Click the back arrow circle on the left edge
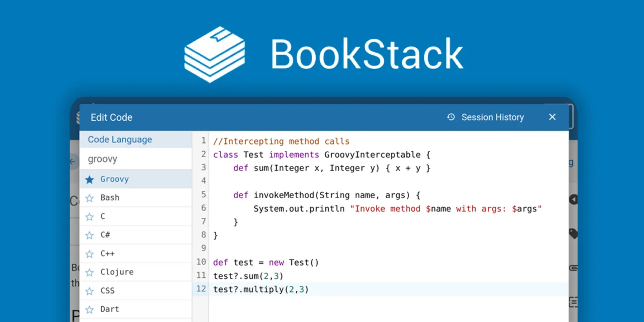 tap(72, 161)
